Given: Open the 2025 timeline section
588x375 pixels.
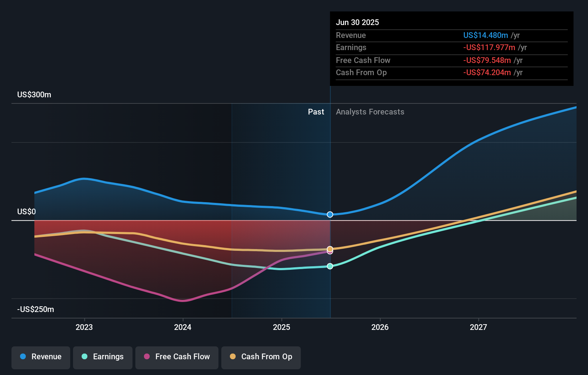Looking at the screenshot, I should coord(282,327).
